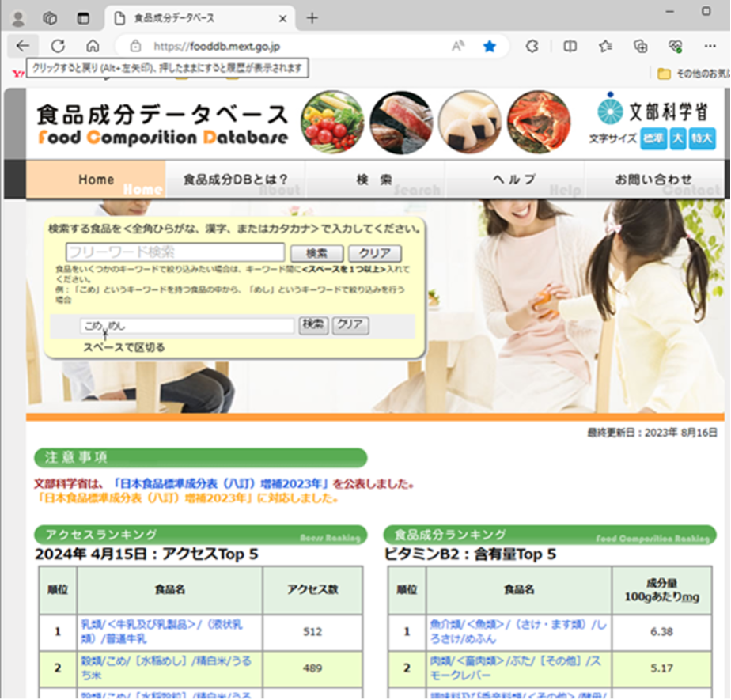The height and width of the screenshot is (700, 731).
Task: Open the collections icon
Action: [640, 46]
